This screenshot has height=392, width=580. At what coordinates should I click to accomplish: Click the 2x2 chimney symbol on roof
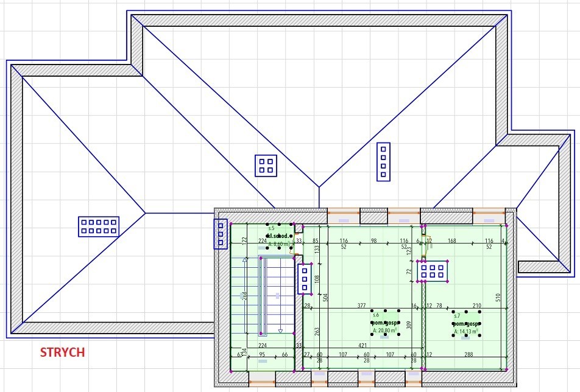(266, 166)
